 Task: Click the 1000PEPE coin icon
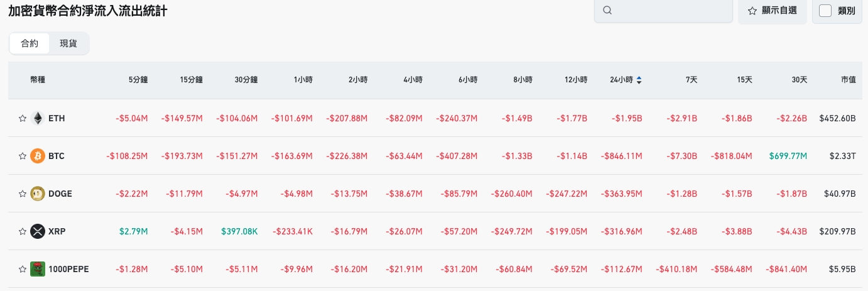[x=38, y=269]
